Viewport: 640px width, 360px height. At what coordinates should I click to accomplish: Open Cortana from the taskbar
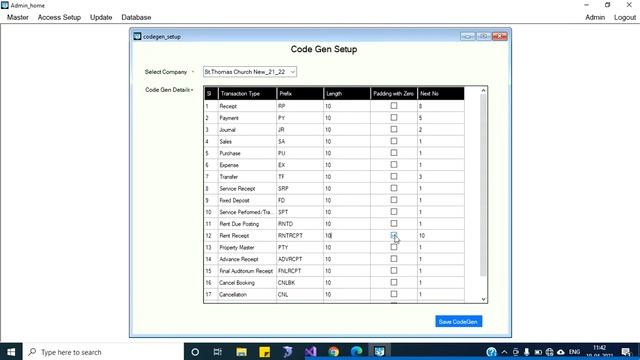(x=195, y=352)
